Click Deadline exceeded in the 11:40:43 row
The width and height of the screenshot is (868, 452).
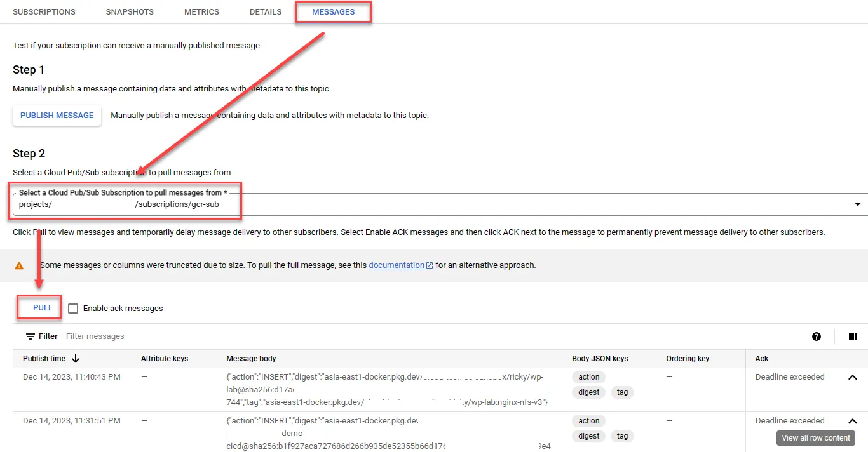pyautogui.click(x=790, y=377)
